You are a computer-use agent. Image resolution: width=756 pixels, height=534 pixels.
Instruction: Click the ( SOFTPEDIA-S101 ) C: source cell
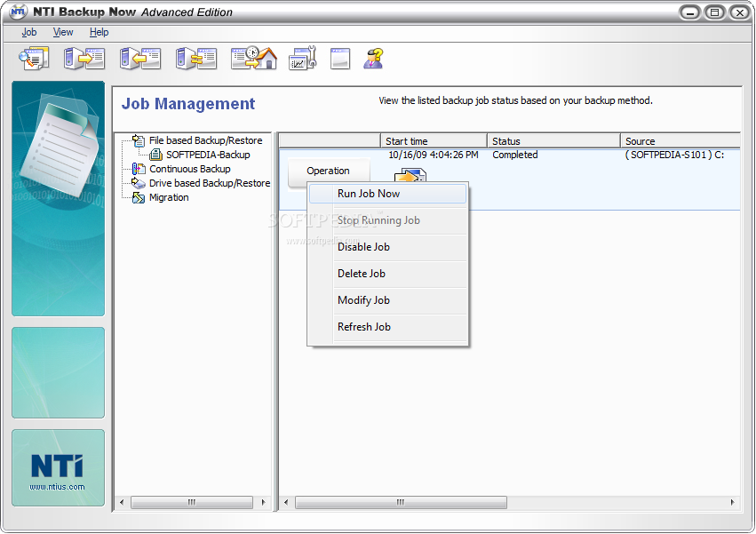point(674,155)
